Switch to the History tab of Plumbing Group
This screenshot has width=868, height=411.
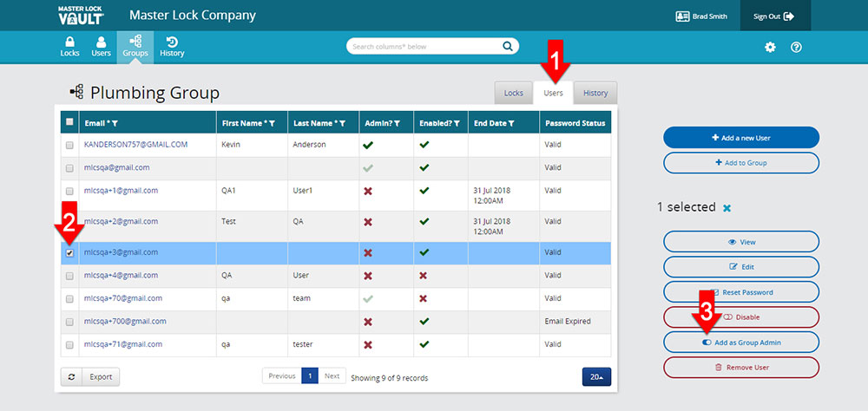[595, 93]
